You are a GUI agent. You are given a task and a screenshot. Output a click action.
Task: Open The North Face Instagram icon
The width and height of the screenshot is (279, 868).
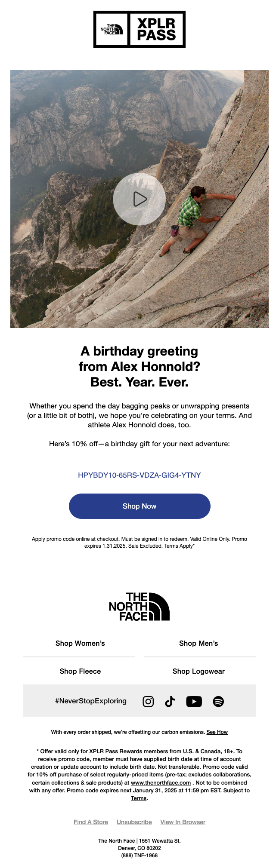148,701
